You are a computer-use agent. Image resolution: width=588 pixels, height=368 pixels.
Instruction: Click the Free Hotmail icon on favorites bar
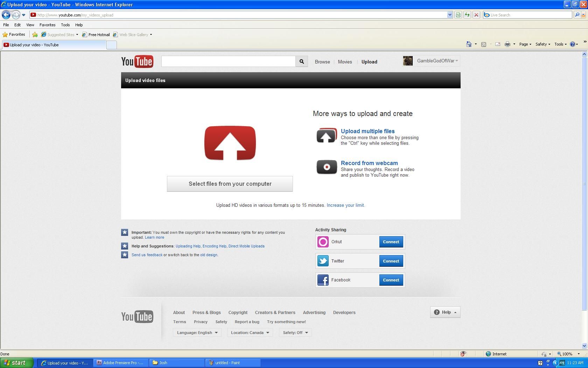pos(84,34)
